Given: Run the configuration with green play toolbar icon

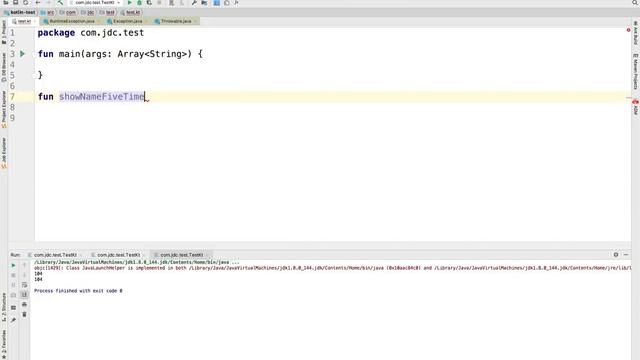Looking at the screenshot, I should coord(130,2).
